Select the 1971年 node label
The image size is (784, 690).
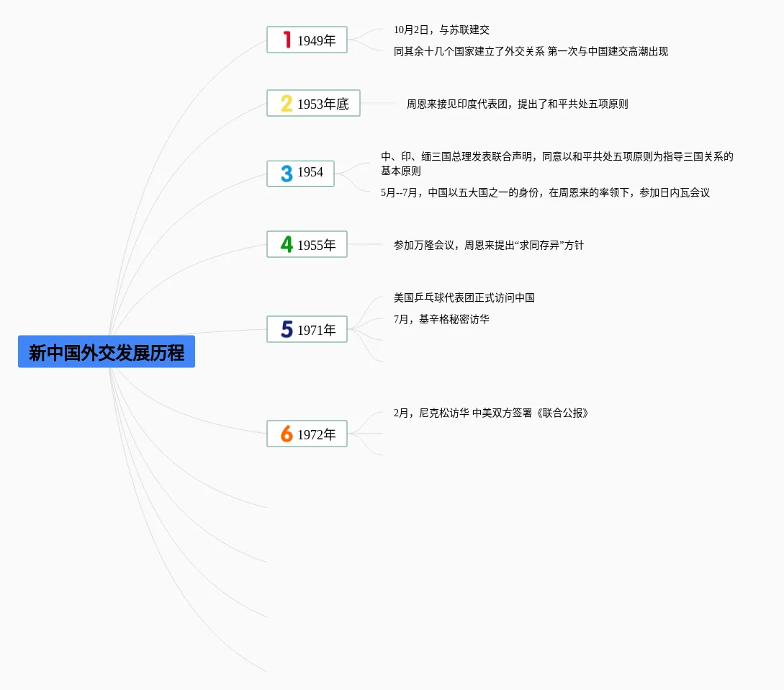click(317, 331)
